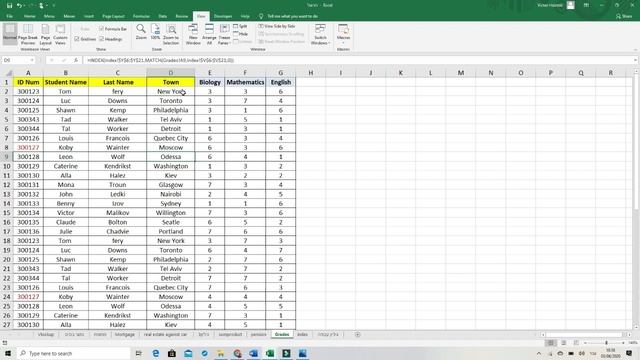Screen dimensions: 640x360
Task: Click Hide window option
Action: 240,34
